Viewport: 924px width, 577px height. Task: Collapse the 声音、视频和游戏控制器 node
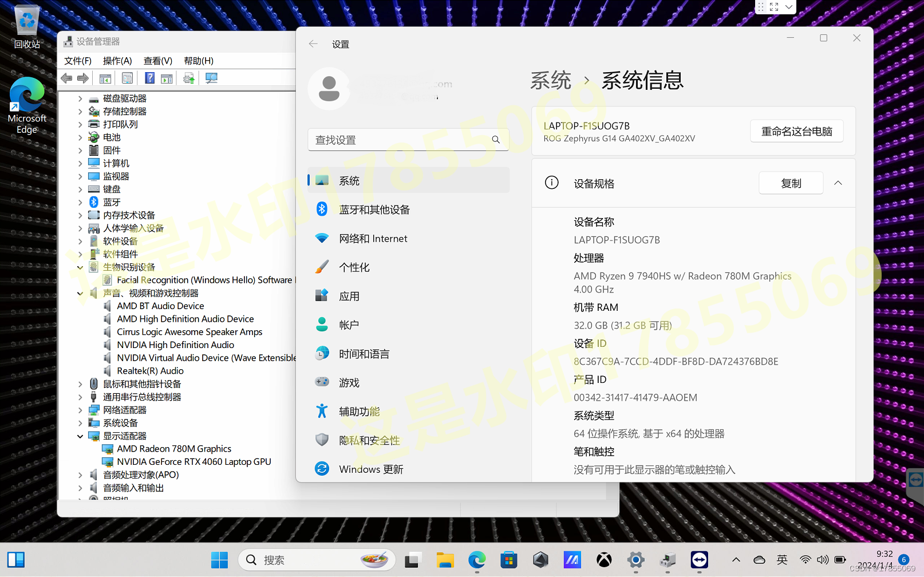point(80,293)
